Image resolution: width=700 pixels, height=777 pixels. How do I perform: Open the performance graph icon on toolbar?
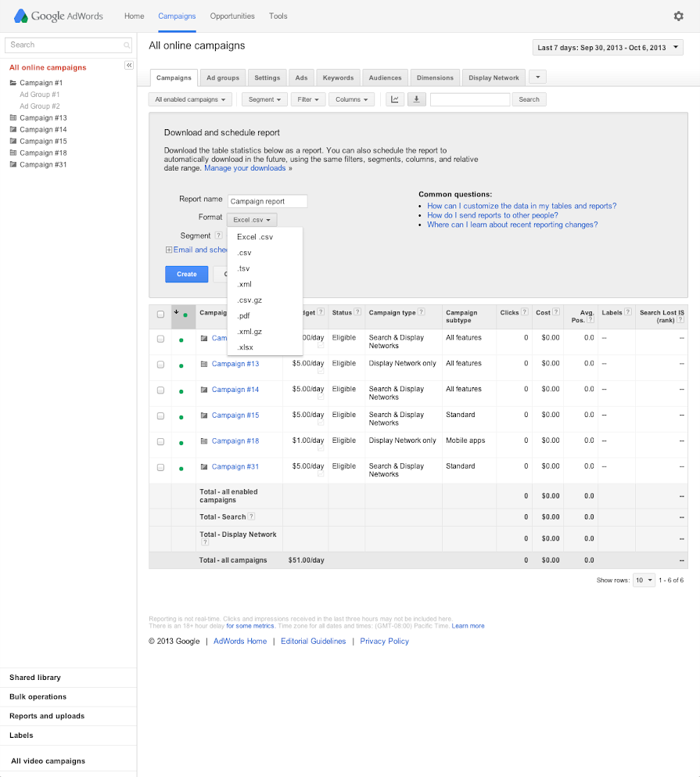[x=394, y=99]
